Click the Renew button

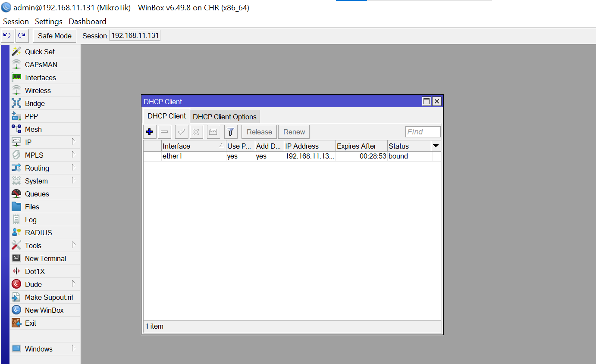coord(294,132)
